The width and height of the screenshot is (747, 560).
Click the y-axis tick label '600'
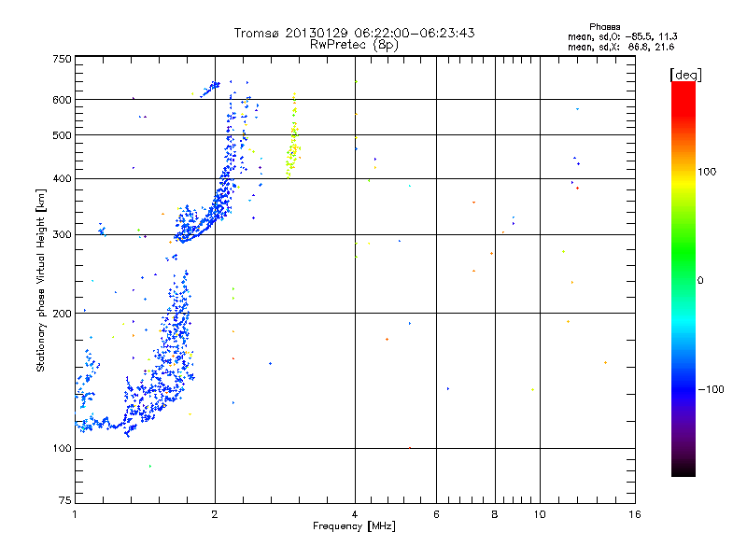62,100
